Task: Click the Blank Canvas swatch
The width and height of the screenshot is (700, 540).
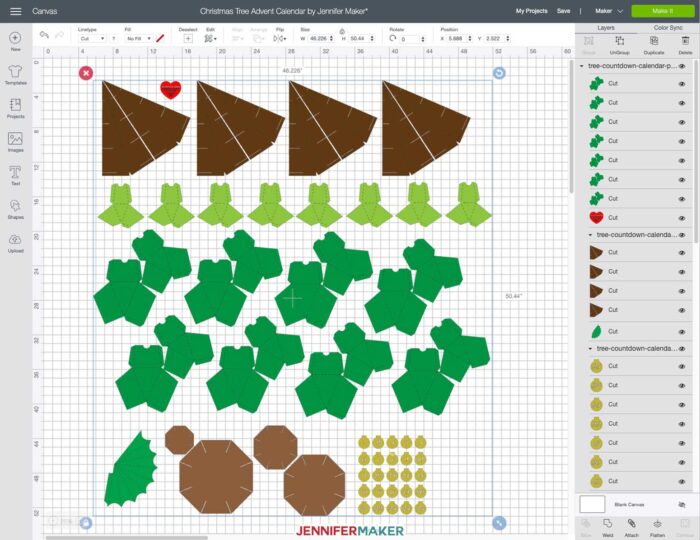Action: (x=592, y=504)
